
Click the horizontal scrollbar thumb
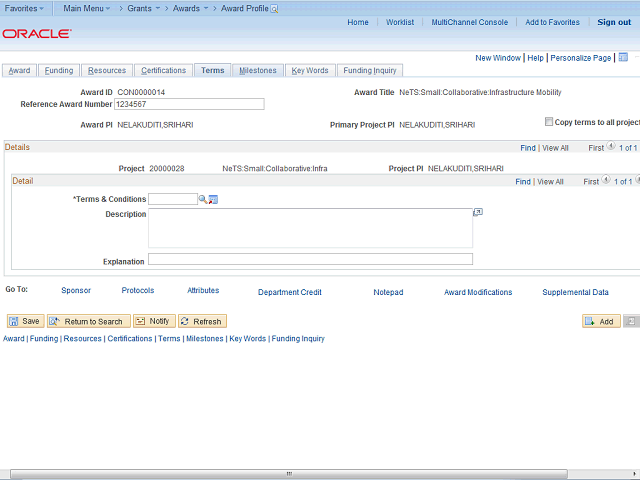pos(289,474)
